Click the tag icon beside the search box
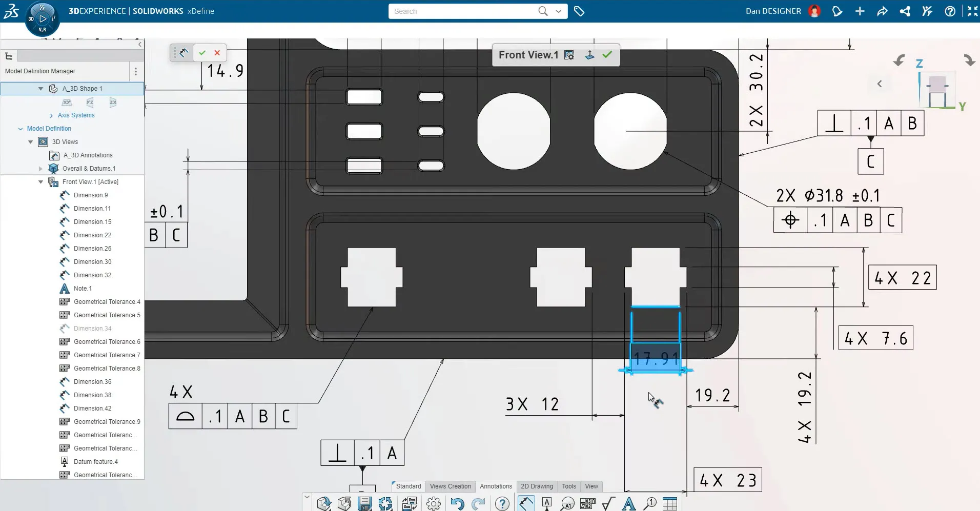 (579, 11)
